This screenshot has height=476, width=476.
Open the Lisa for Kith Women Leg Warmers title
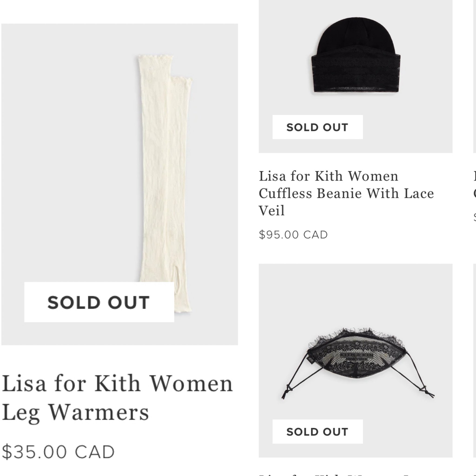pyautogui.click(x=117, y=397)
